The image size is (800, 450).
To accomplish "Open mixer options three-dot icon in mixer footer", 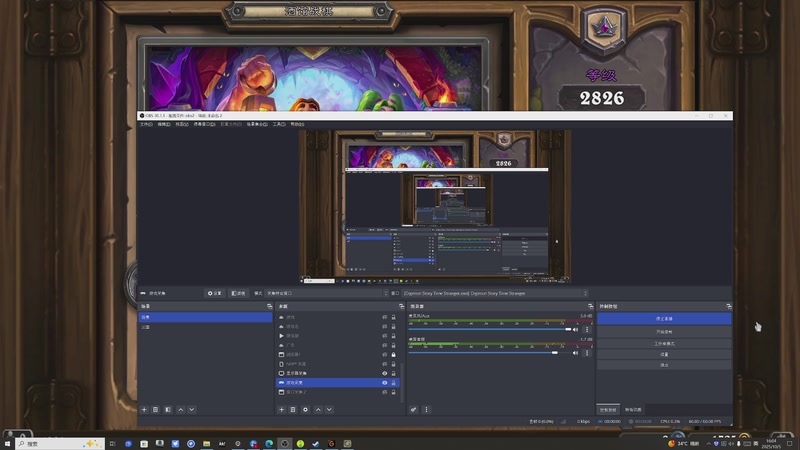I will pyautogui.click(x=427, y=409).
